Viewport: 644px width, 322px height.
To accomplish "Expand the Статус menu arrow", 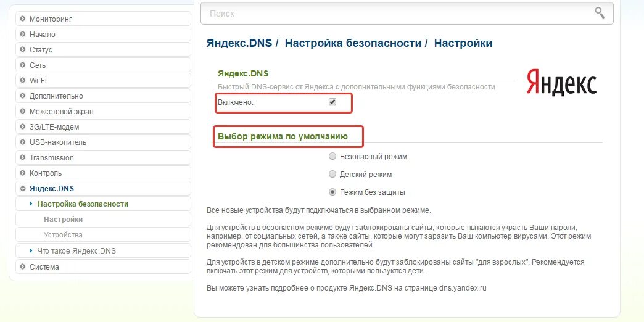I will click(x=23, y=50).
